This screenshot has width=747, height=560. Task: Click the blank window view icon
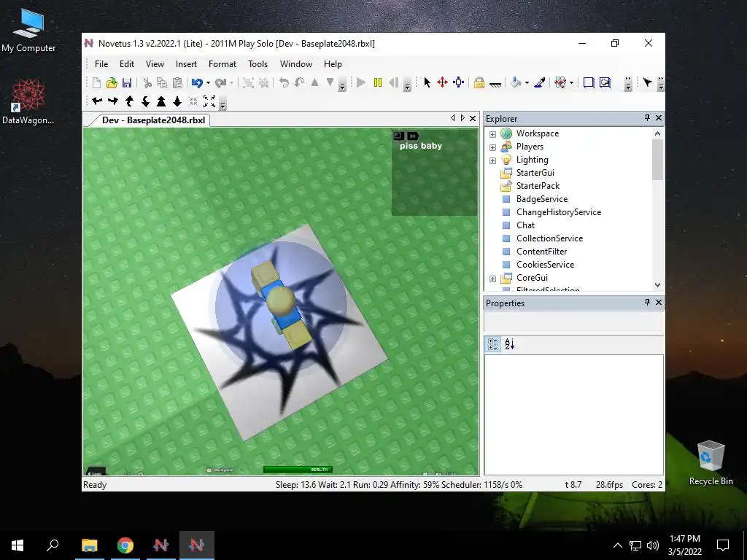point(589,83)
